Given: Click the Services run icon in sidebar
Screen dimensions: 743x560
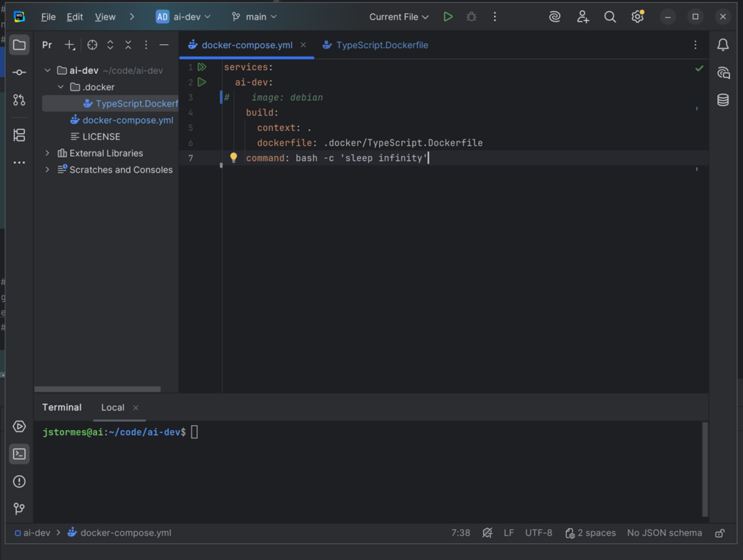Looking at the screenshot, I should [x=20, y=427].
